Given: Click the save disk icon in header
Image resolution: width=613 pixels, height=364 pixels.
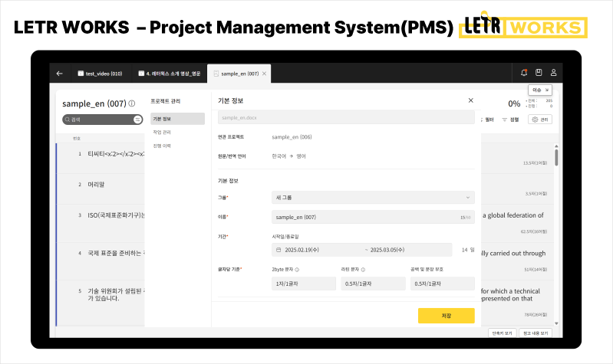Looking at the screenshot, I should tap(539, 72).
